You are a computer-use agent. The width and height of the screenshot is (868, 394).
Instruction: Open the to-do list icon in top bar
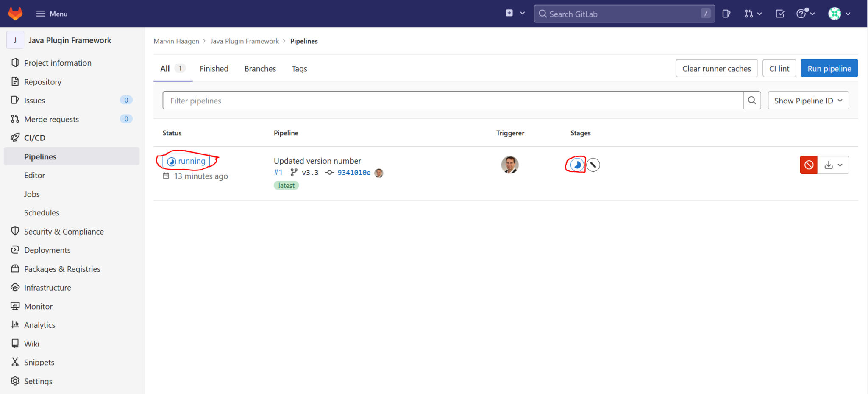pos(780,13)
